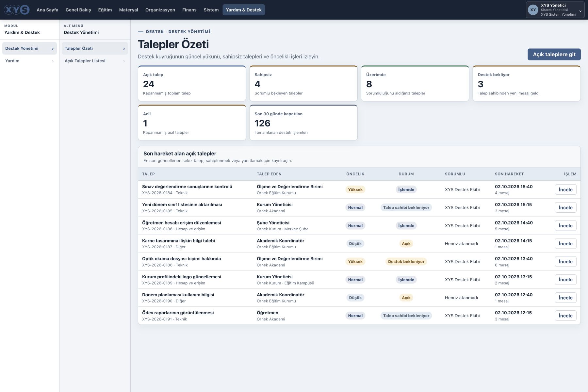The height and width of the screenshot is (392, 588).
Task: Click the date 02.10.2026 12:15
Action: click(x=513, y=313)
